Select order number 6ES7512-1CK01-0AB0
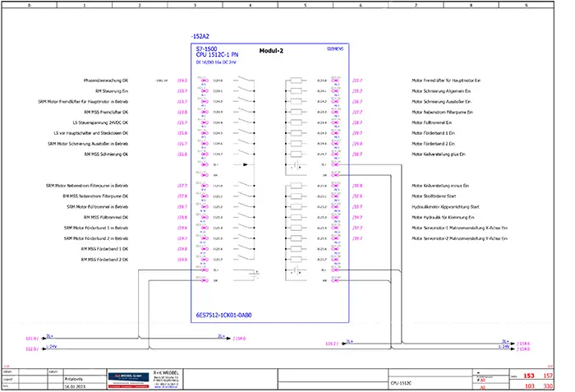575x392 pixels. pyautogui.click(x=224, y=316)
